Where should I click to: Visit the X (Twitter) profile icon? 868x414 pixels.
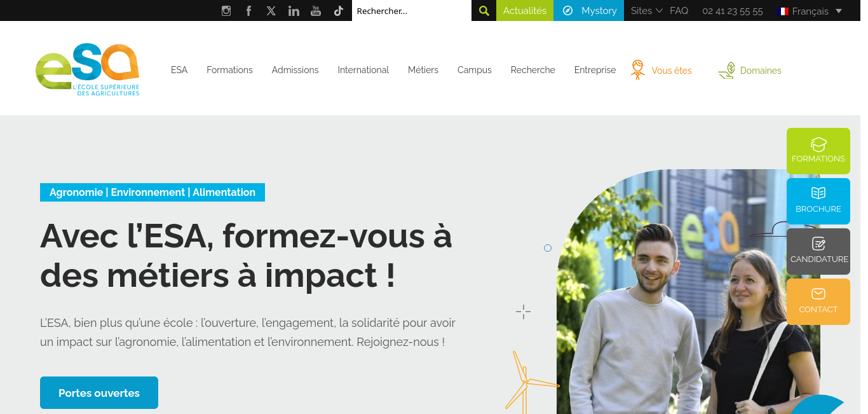pos(271,11)
